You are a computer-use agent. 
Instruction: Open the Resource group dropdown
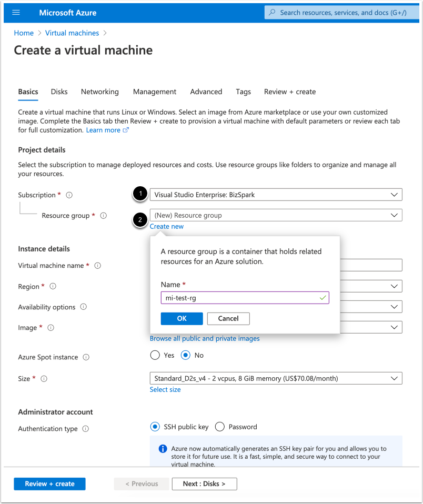[276, 215]
